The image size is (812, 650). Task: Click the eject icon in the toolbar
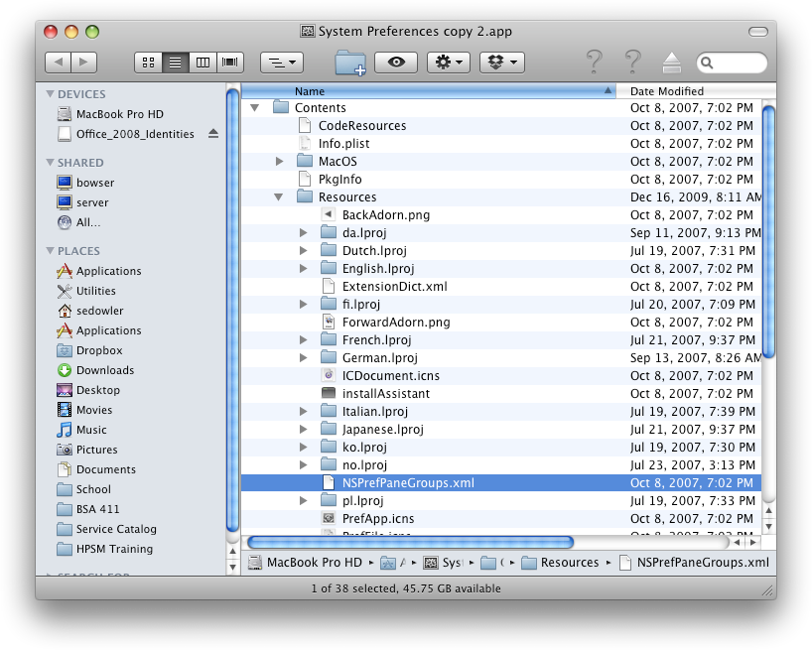pyautogui.click(x=672, y=63)
